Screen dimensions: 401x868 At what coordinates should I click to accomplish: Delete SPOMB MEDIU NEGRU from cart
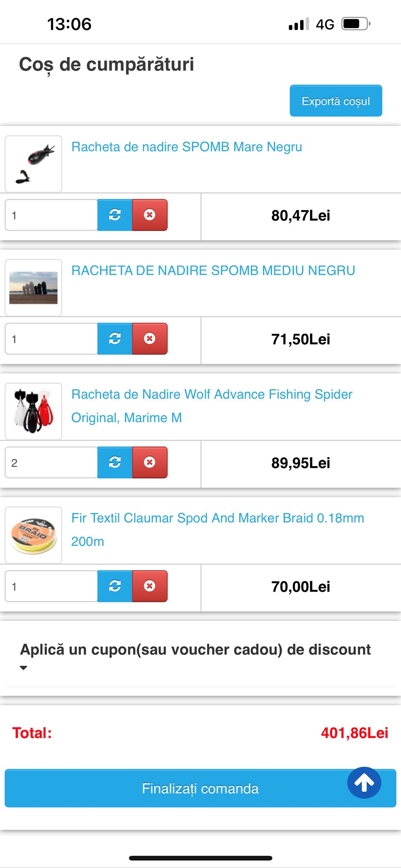click(x=150, y=339)
